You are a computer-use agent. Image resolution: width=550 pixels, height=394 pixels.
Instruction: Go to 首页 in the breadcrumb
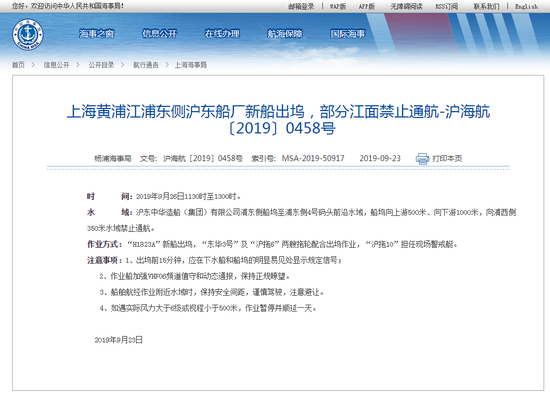[x=18, y=65]
